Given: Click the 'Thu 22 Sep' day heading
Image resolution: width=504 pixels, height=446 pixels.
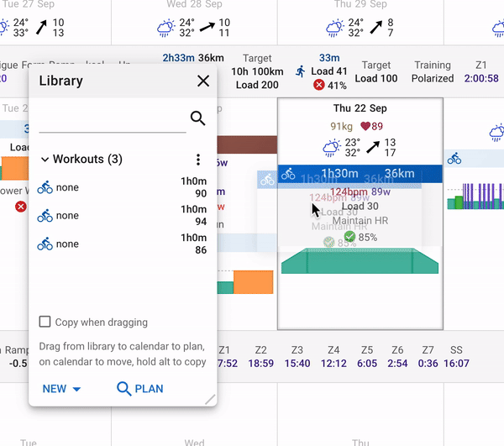Looking at the screenshot, I should (x=360, y=108).
